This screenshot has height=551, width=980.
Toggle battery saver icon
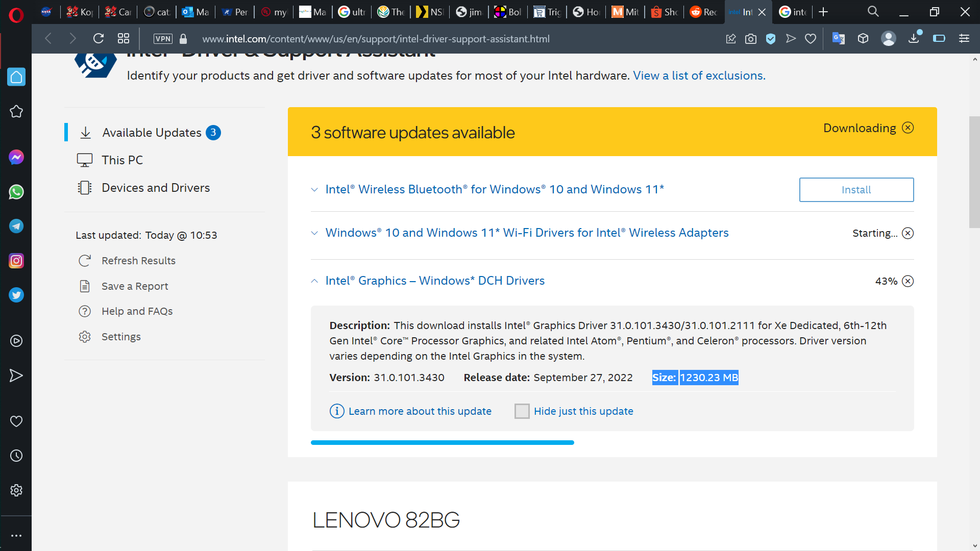[939, 38]
